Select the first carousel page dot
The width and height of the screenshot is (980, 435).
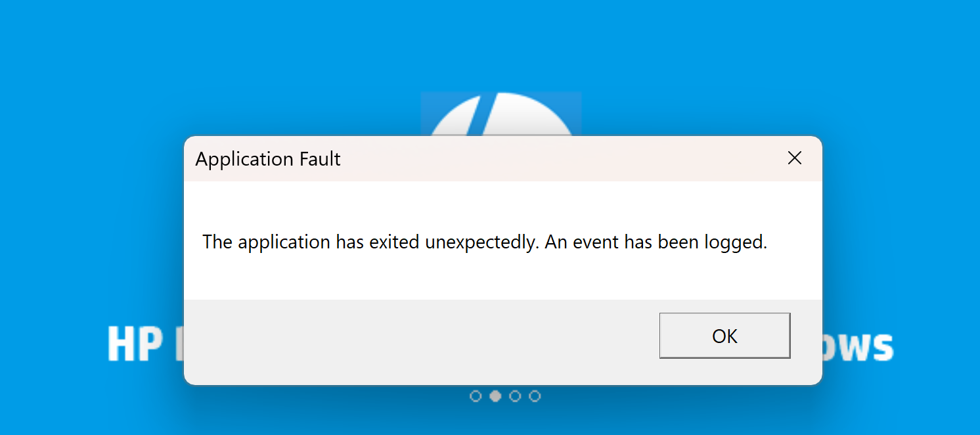point(476,396)
